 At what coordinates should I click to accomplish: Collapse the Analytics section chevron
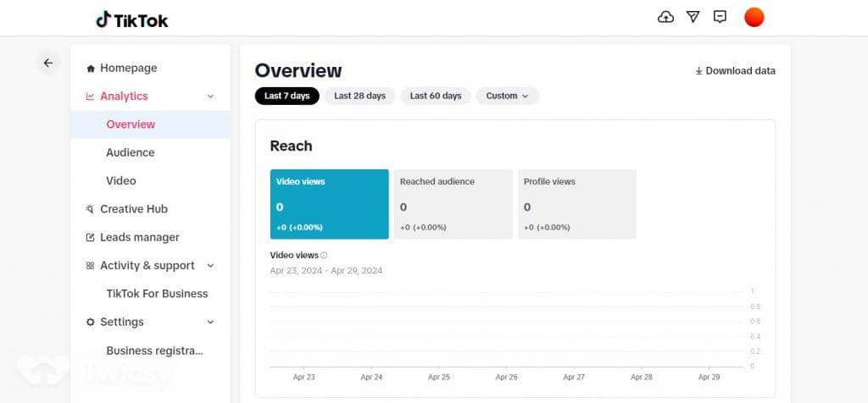click(x=210, y=97)
